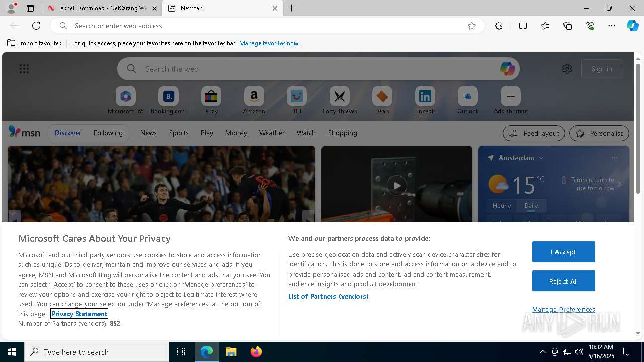Click the Sign in button

click(x=602, y=69)
